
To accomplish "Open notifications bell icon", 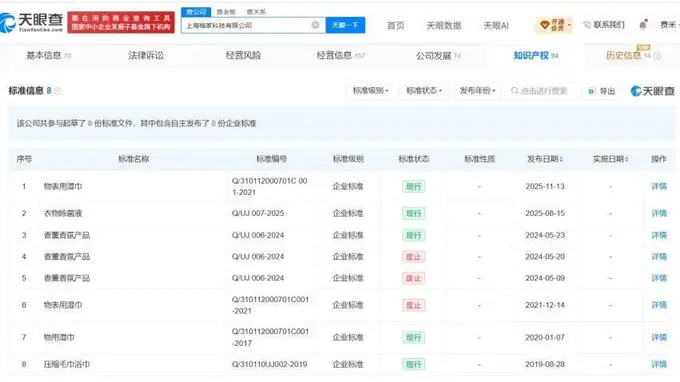I will pos(643,25).
